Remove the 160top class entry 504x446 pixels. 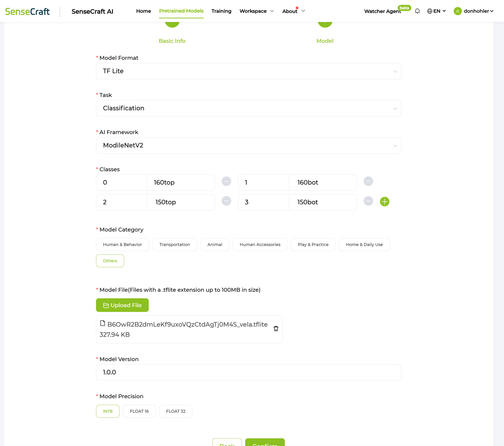[x=226, y=181]
